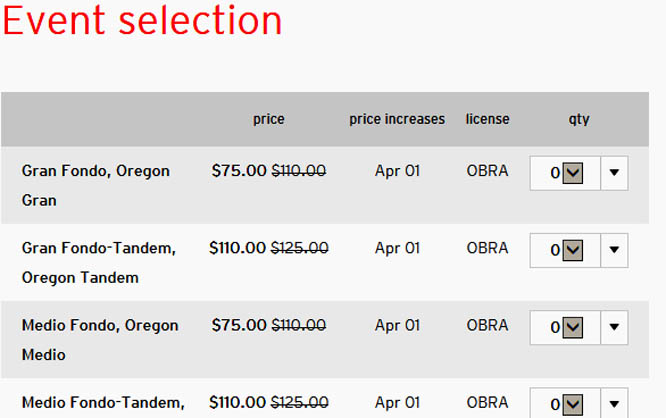
Task: Click struck-through $125.00 in Gran Fondo-Tandem row
Action: pos(300,248)
